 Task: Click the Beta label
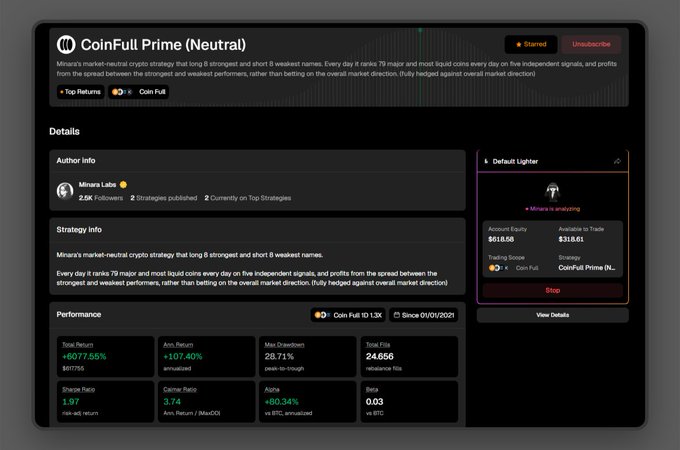tap(372, 389)
